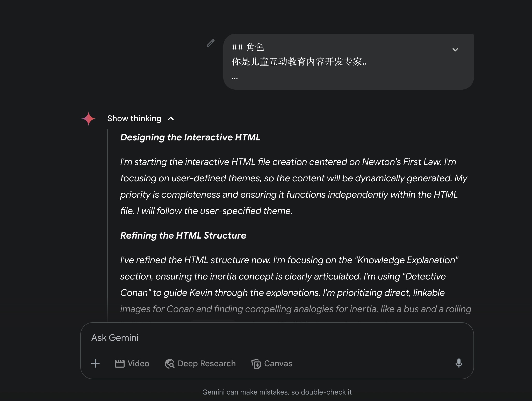Click the user prompt message bubble
The width and height of the screenshot is (532, 401).
(x=348, y=62)
